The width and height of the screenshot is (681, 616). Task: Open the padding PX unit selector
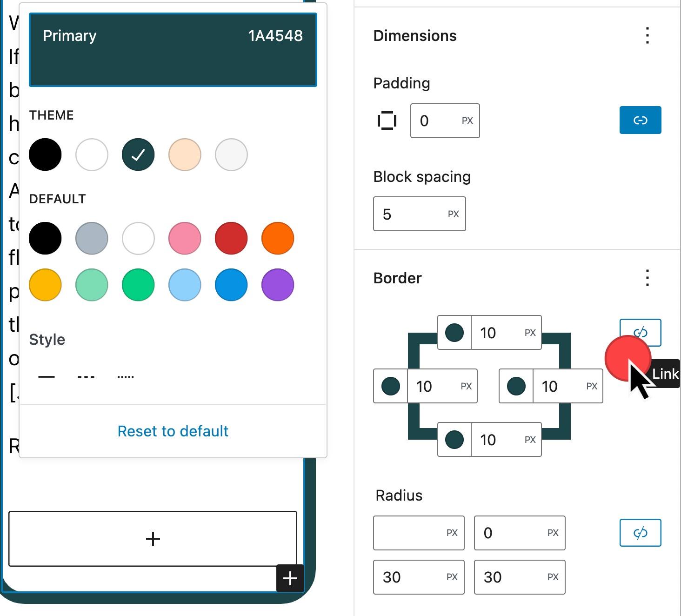pyautogui.click(x=467, y=121)
